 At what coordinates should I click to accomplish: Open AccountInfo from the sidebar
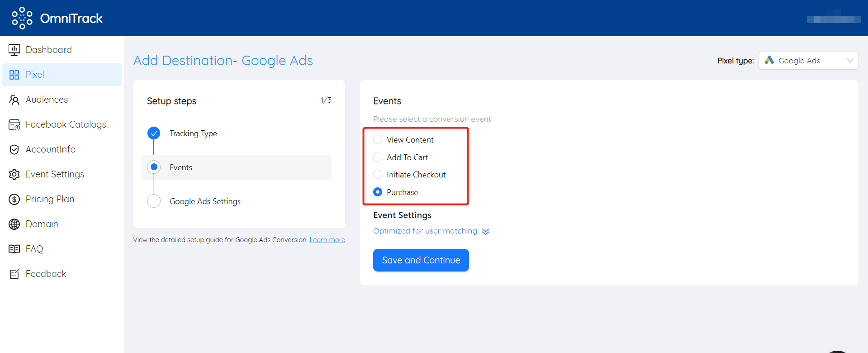pyautogui.click(x=62, y=149)
